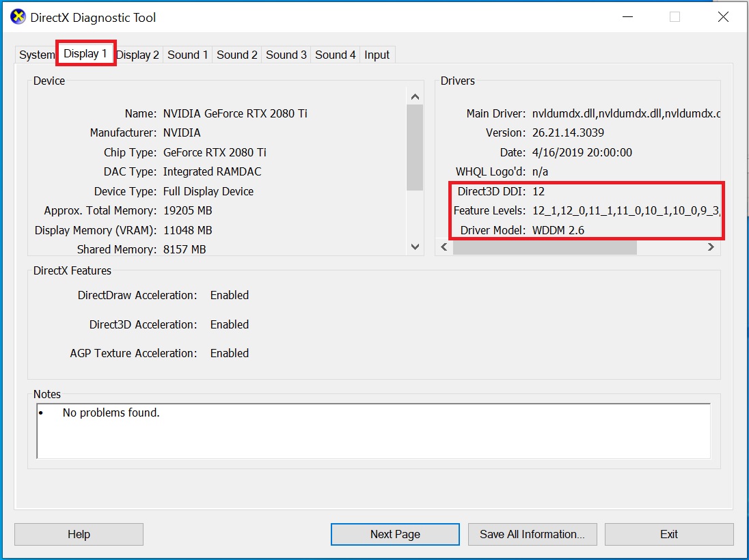
Task: Click AGP Texture Acceleration 'Enabled' value
Action: coord(230,353)
